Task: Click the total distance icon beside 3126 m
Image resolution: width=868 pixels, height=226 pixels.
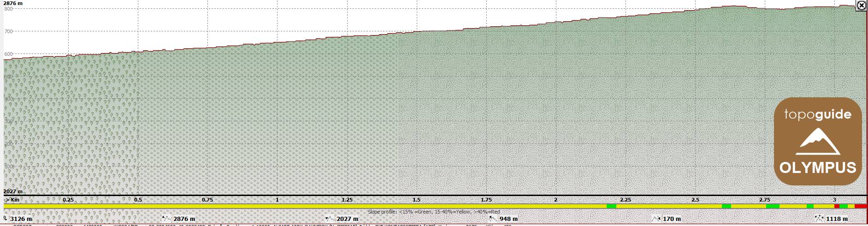Action: (5, 218)
